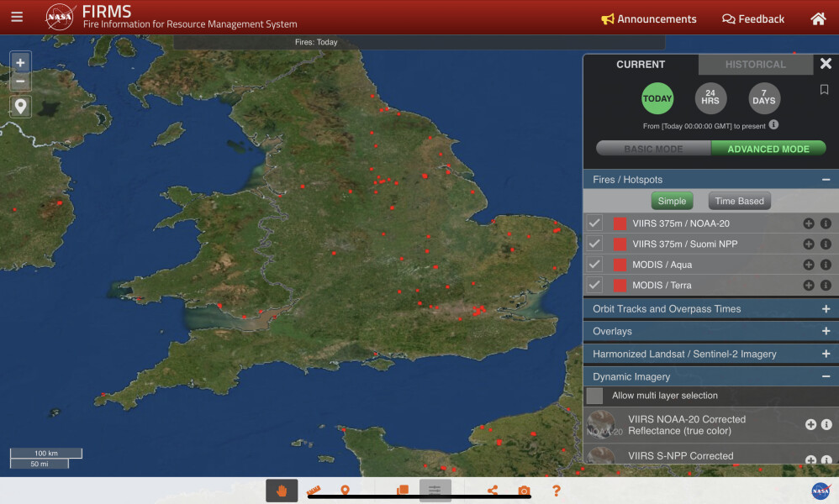Open the imagery comparison tool

pos(402,491)
